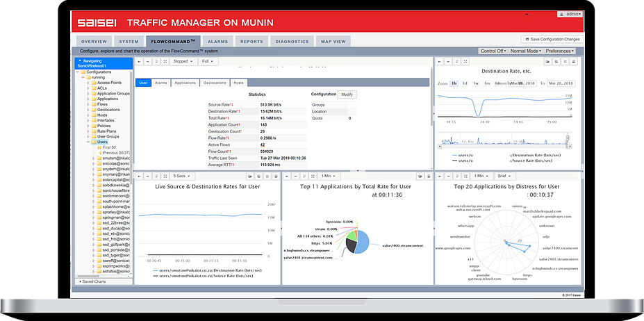The width and height of the screenshot is (644, 321).
Task: Maximize the Destination Rate chart panel
Action: pyautogui.click(x=465, y=61)
